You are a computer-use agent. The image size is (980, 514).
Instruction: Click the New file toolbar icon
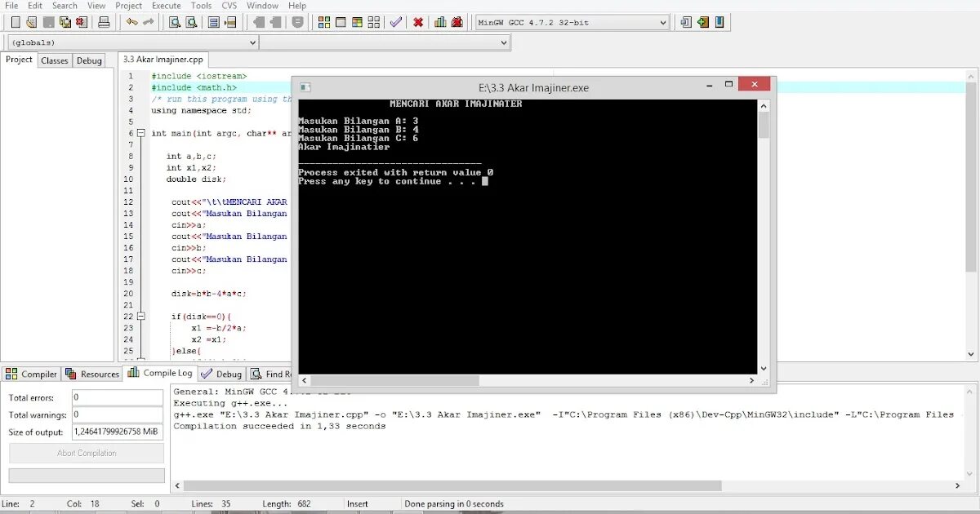pyautogui.click(x=15, y=22)
